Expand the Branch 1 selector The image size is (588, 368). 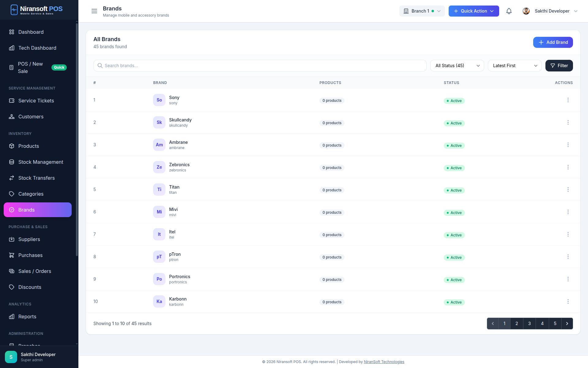click(x=422, y=11)
